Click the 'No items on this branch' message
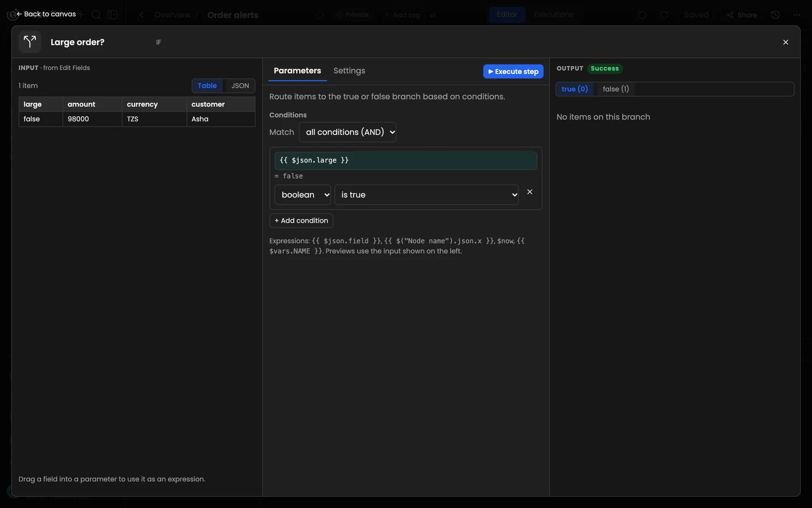The height and width of the screenshot is (508, 812). coord(603,117)
